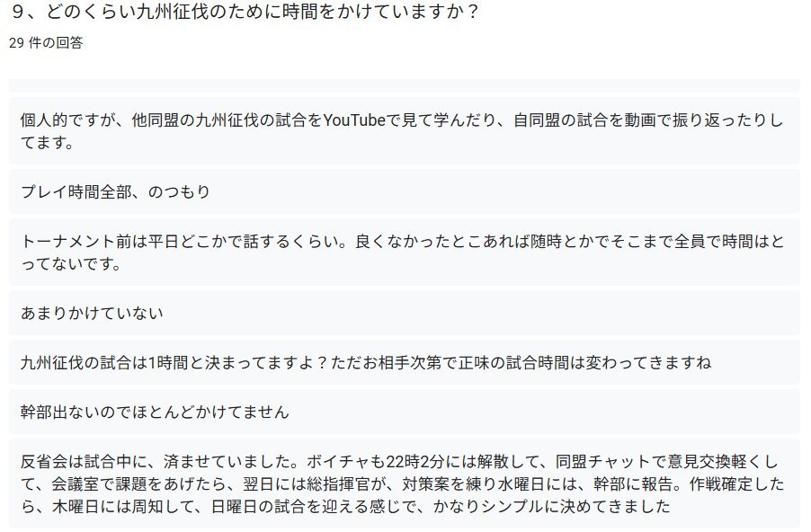Select the response プレイ時間全部、のつもり

click(x=405, y=191)
